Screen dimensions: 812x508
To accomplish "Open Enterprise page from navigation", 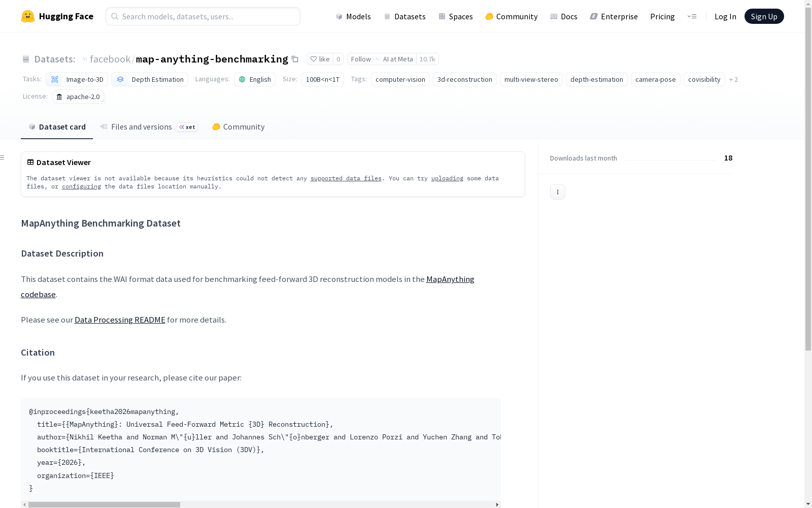I will [614, 16].
